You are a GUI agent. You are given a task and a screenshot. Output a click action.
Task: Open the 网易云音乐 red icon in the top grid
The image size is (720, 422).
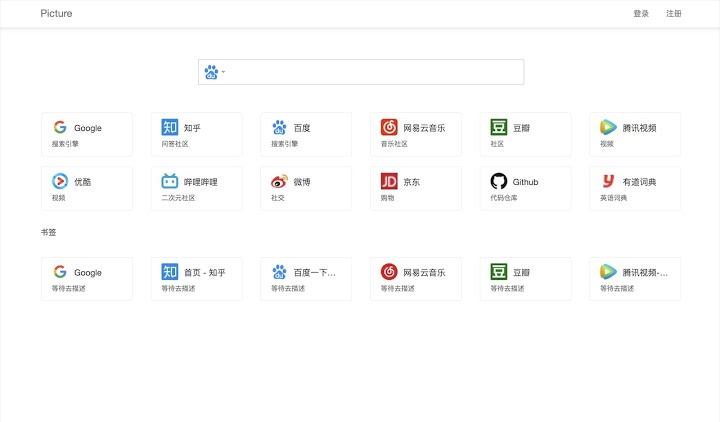(x=389, y=127)
